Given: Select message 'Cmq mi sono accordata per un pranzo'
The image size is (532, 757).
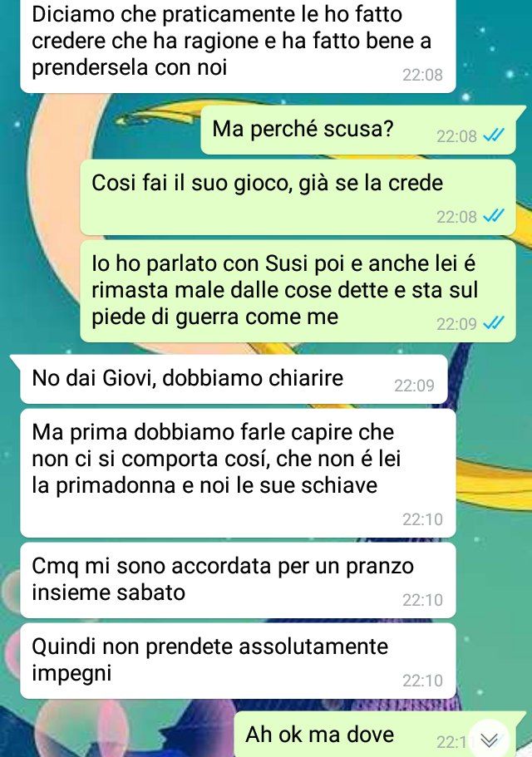Looking at the screenshot, I should [x=238, y=580].
